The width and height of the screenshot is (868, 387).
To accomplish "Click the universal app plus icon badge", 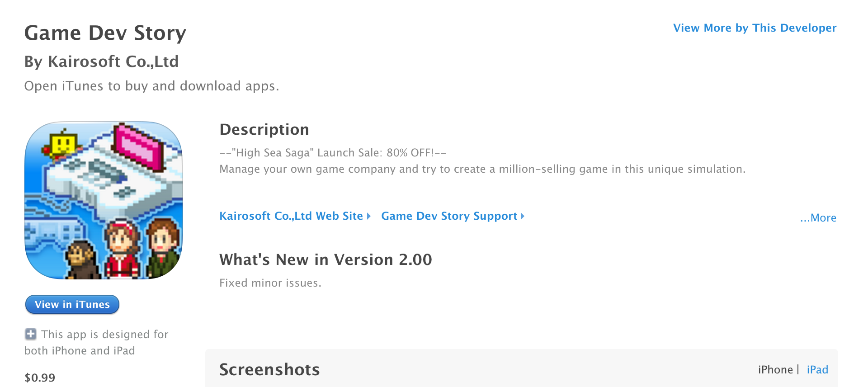I will coord(30,334).
